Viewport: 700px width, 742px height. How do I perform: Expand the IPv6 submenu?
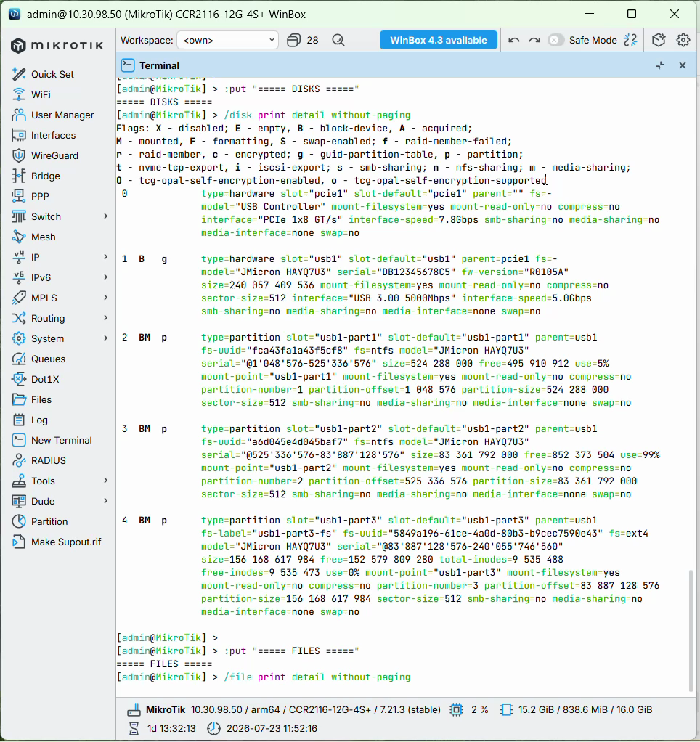[x=106, y=277]
